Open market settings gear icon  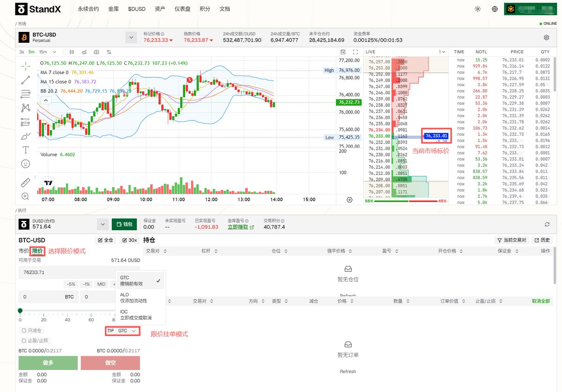click(x=546, y=38)
